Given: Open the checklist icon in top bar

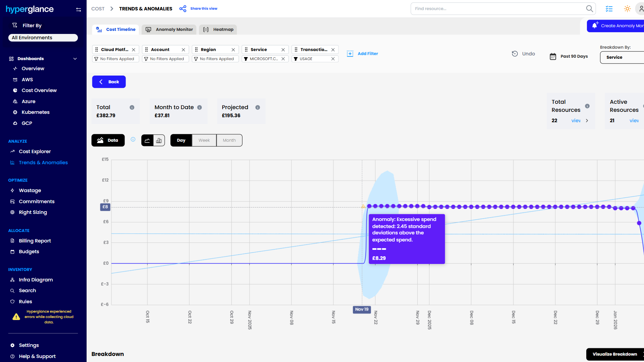Looking at the screenshot, I should click(x=609, y=9).
